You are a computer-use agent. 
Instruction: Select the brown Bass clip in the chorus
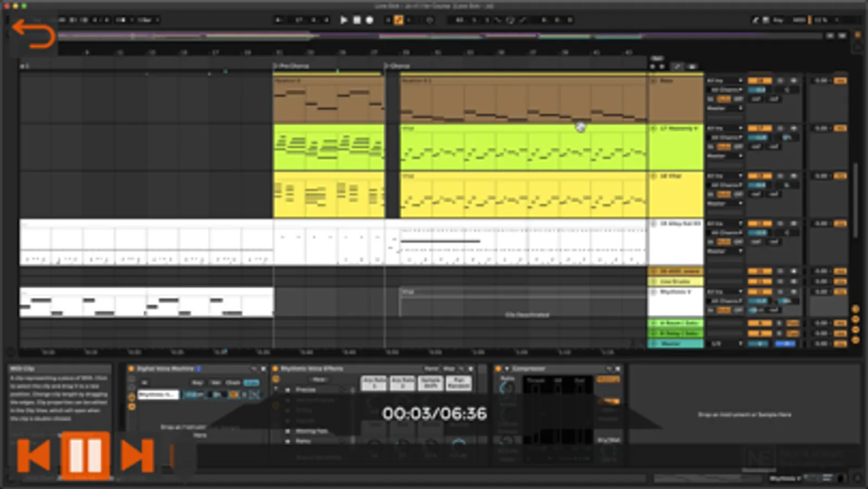tap(523, 99)
